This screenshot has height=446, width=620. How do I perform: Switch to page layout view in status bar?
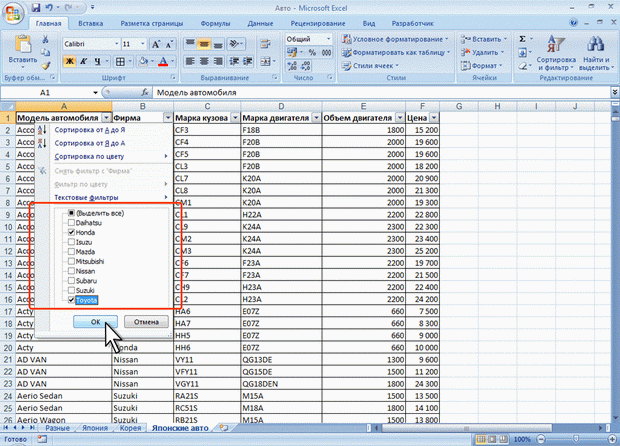tap(492, 439)
